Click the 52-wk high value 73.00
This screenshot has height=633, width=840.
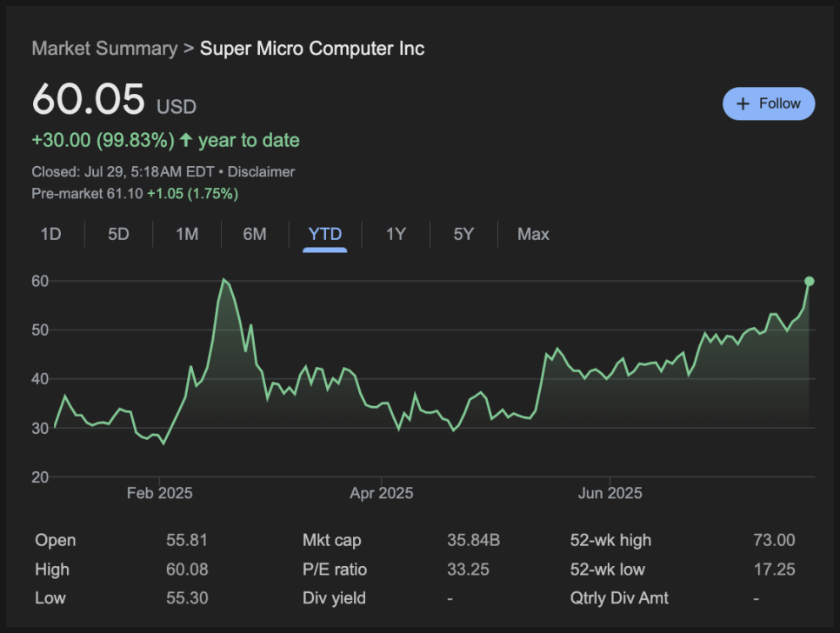(x=774, y=540)
